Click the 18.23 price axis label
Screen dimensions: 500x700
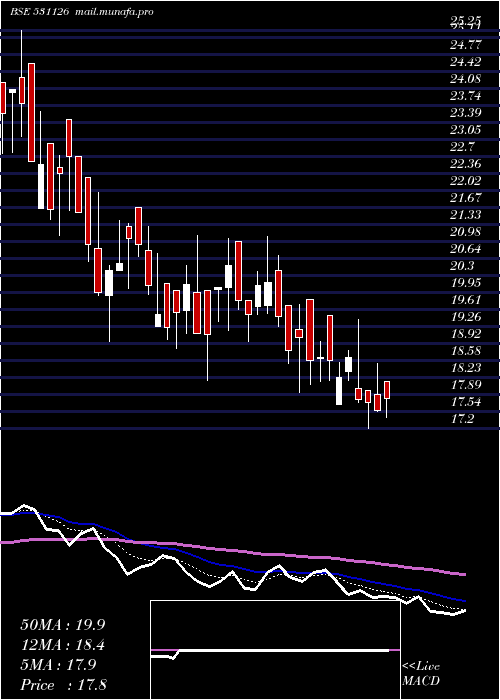coord(466,367)
